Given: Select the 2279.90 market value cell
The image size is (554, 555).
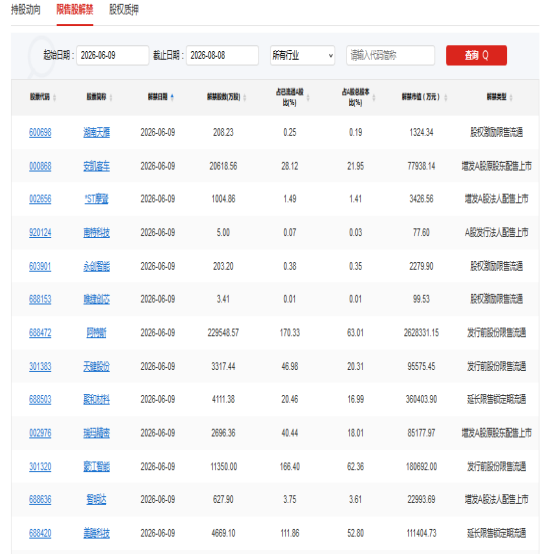Looking at the screenshot, I should point(421,266).
